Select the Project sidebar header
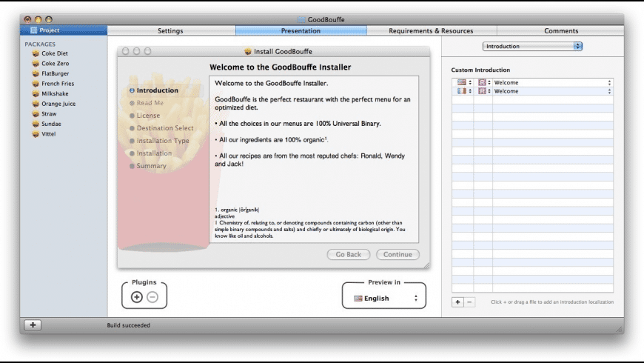 (64, 30)
